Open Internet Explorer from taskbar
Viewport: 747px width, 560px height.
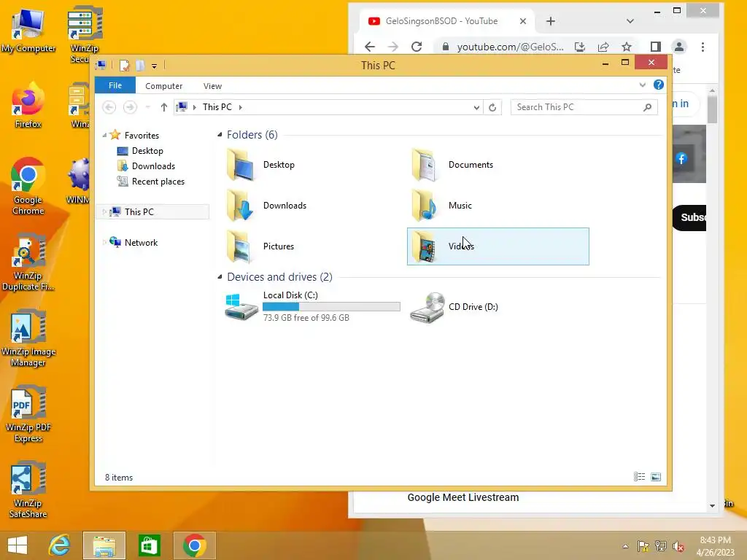(60, 545)
